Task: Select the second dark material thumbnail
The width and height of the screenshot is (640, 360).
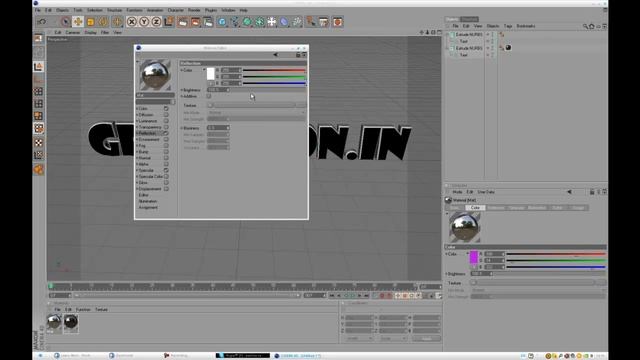Action: 71,322
